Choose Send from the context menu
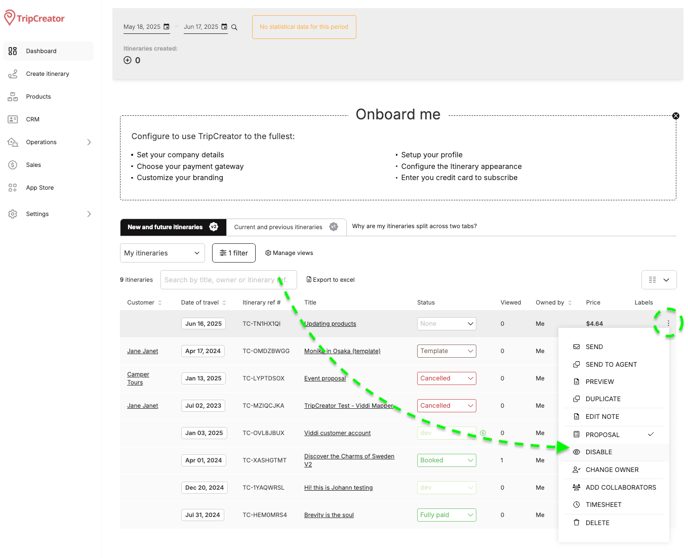Image resolution: width=688 pixels, height=558 pixels. click(594, 347)
